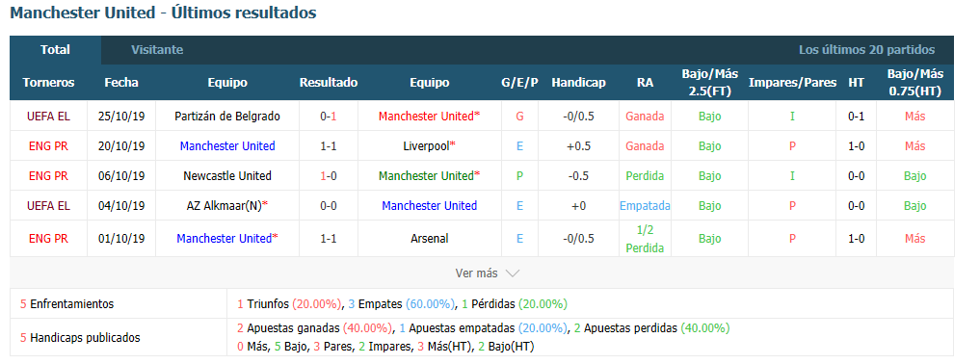The image size is (980, 364).
Task: Click the Bajo/Más 2.5(FT) column header
Action: coord(709,83)
